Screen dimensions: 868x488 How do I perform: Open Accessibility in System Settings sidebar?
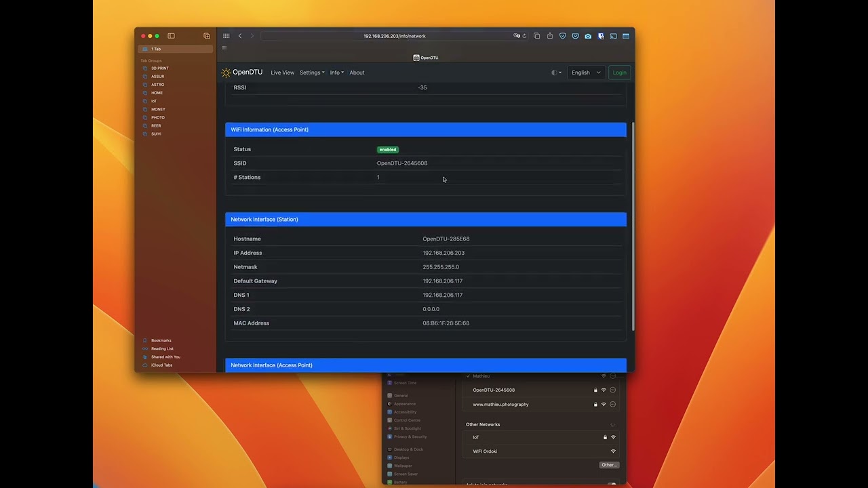[402, 412]
